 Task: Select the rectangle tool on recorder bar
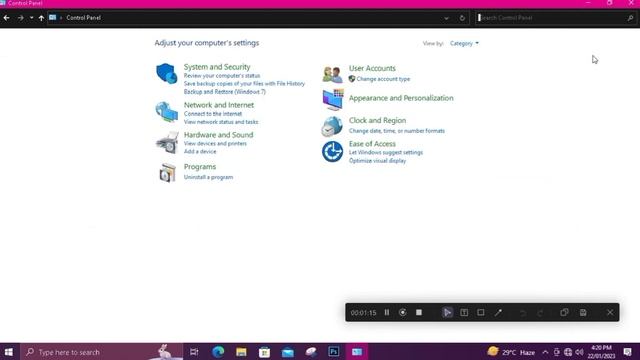point(481,313)
